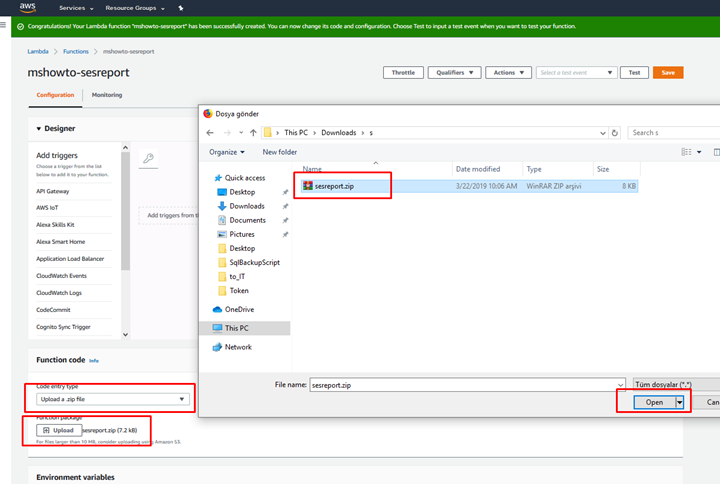Image resolution: width=720 pixels, height=484 pixels.
Task: Select This PC in navigation pane
Action: click(x=236, y=328)
